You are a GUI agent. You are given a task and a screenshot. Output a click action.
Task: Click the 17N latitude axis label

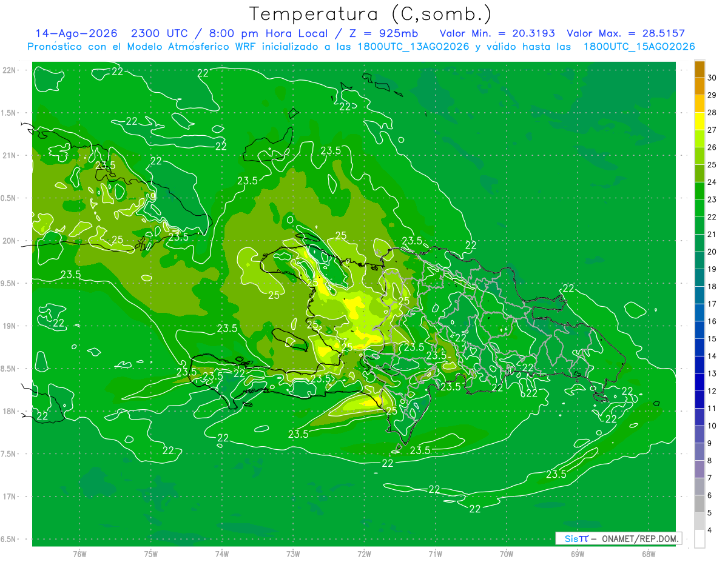click(x=10, y=497)
